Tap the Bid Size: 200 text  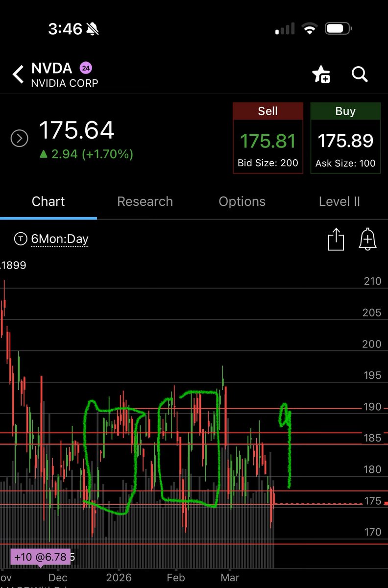(x=268, y=163)
